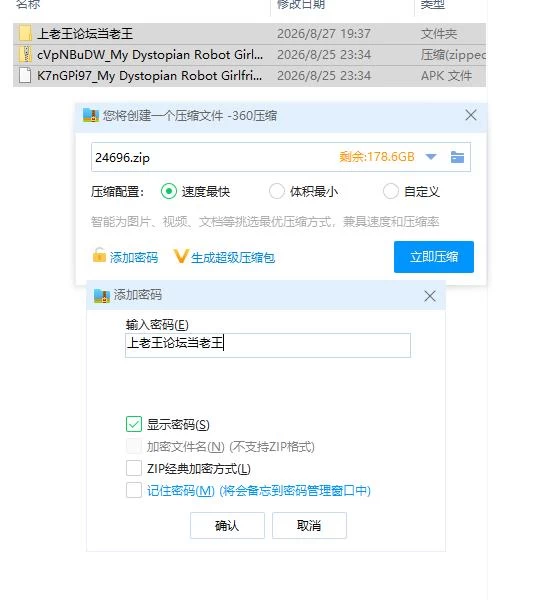Close the 添加密码 dialog

[x=430, y=296]
